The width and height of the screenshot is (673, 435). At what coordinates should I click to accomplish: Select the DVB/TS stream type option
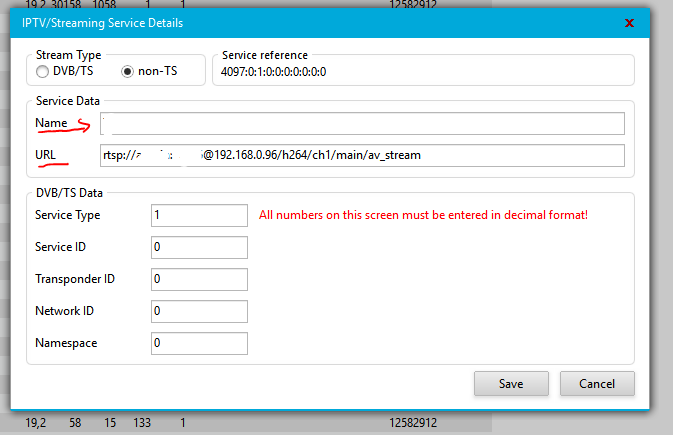tap(42, 72)
